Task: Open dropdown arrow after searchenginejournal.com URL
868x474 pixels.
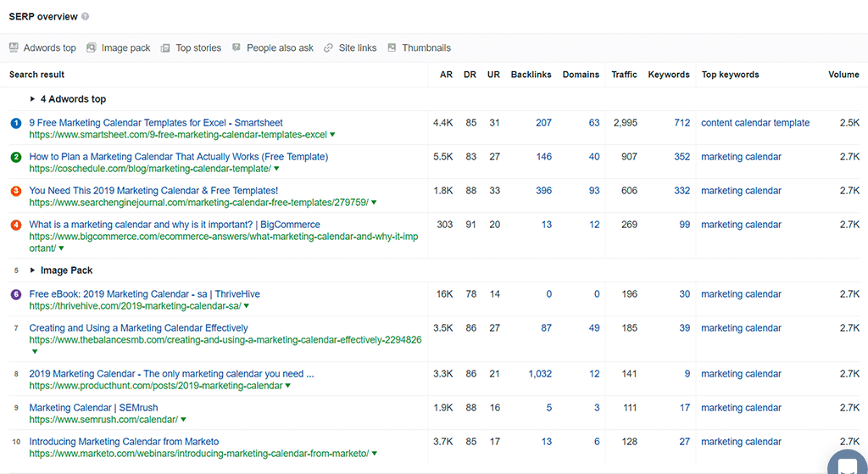Action: [374, 203]
